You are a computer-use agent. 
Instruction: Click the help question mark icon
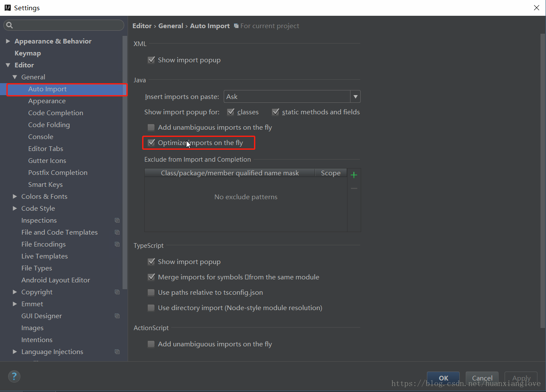[14, 376]
